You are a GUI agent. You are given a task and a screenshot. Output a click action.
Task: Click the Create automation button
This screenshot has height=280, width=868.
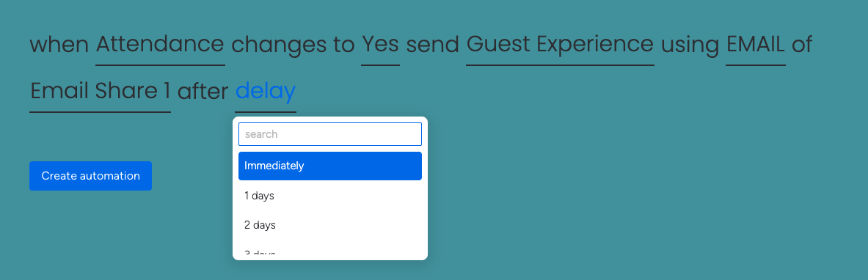(90, 176)
